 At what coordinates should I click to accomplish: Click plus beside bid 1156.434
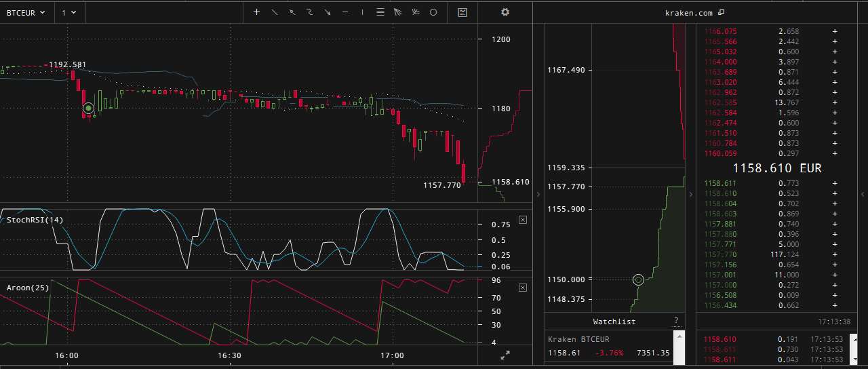click(x=835, y=305)
